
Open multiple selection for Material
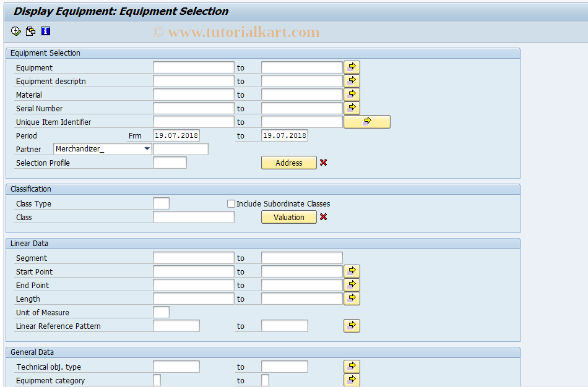click(352, 94)
